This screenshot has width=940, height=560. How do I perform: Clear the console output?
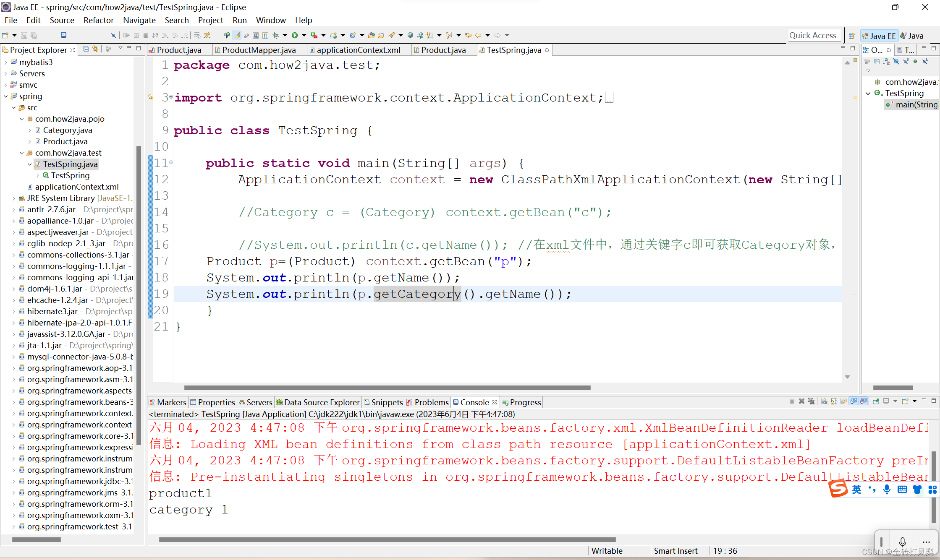tap(824, 401)
